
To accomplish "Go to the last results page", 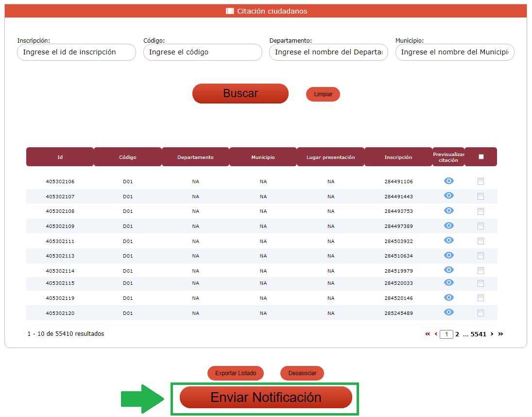I will point(500,334).
